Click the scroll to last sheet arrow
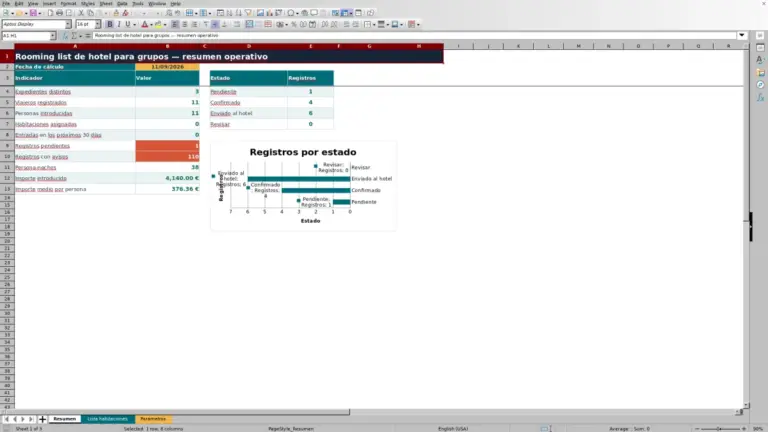 tap(31, 419)
